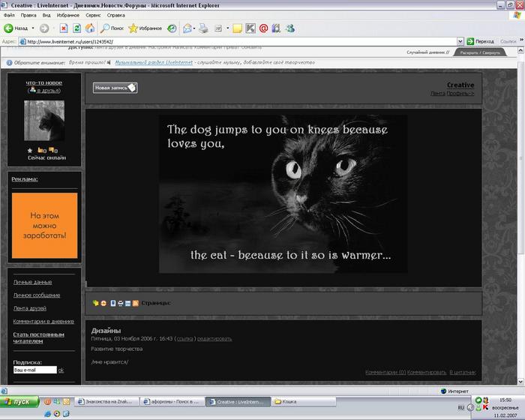Click the blue mobile page icon
525x420 pixels.
113,303
